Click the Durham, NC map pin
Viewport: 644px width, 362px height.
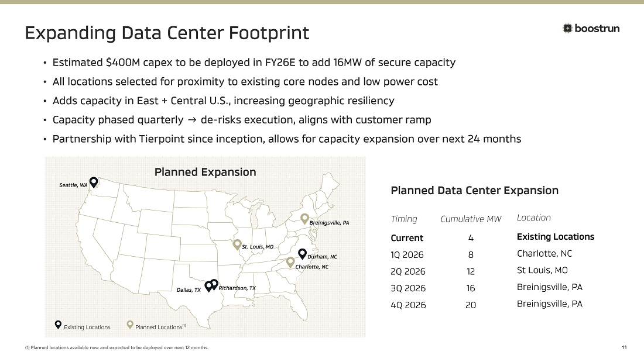point(302,253)
